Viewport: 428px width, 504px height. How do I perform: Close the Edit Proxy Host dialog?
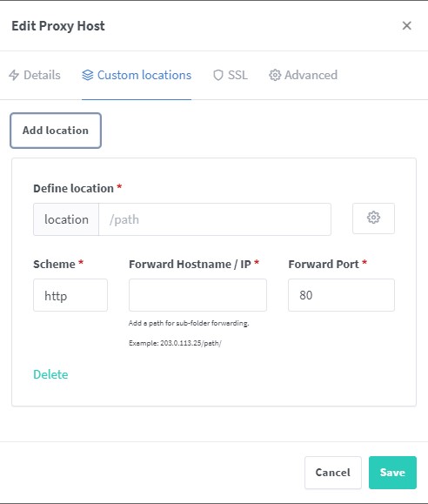pyautogui.click(x=407, y=25)
